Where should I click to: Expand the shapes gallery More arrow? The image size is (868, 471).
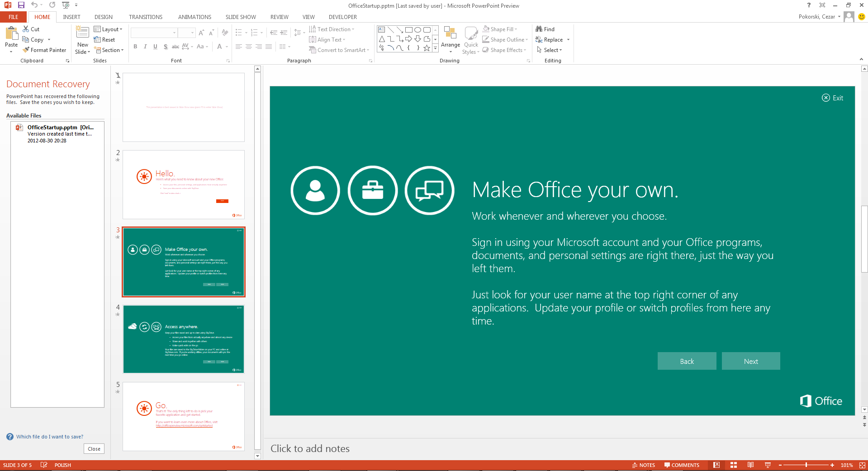(435, 48)
